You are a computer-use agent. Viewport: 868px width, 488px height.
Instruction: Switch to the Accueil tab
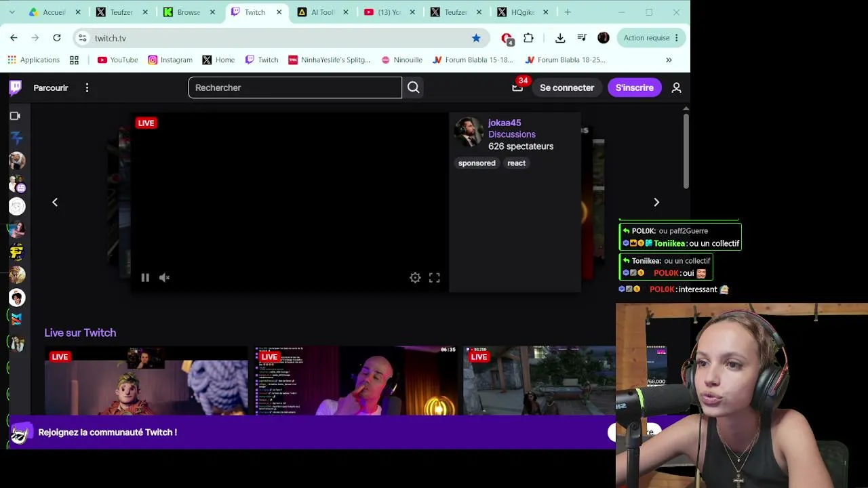pos(54,12)
